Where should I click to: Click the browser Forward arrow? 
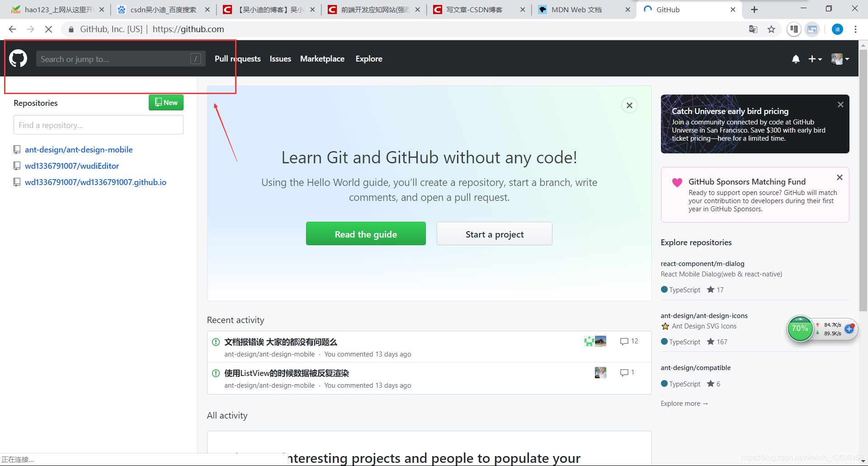pos(30,29)
